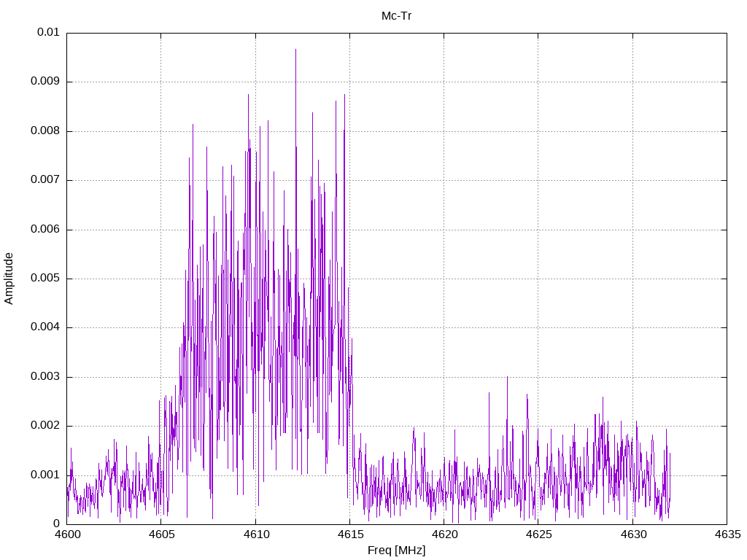747x560 pixels.
Task: Click the y-axis tick label 0.001
Action: (45, 475)
